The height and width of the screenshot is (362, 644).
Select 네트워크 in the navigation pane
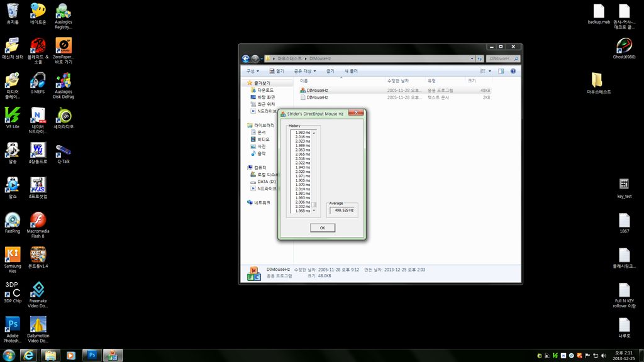click(x=258, y=203)
